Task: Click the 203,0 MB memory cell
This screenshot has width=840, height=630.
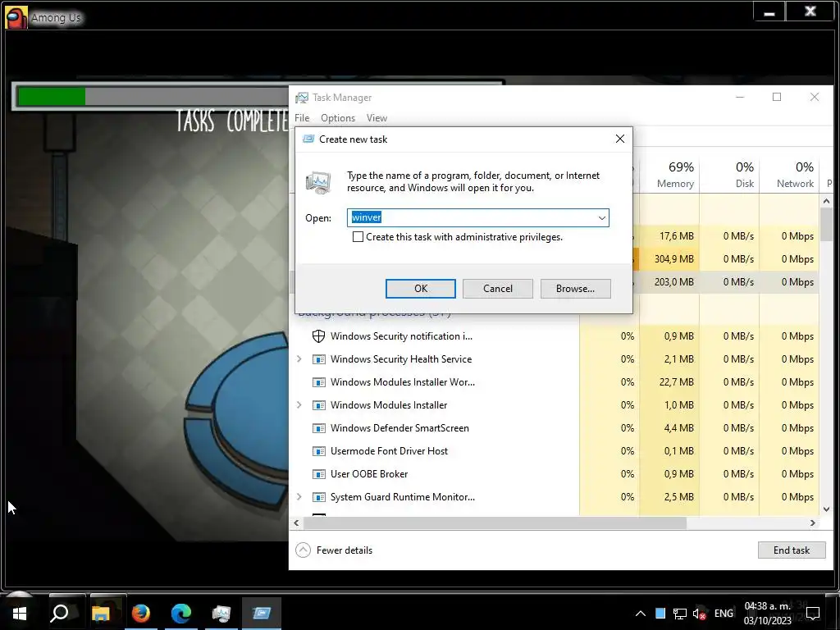Action: 669,282
